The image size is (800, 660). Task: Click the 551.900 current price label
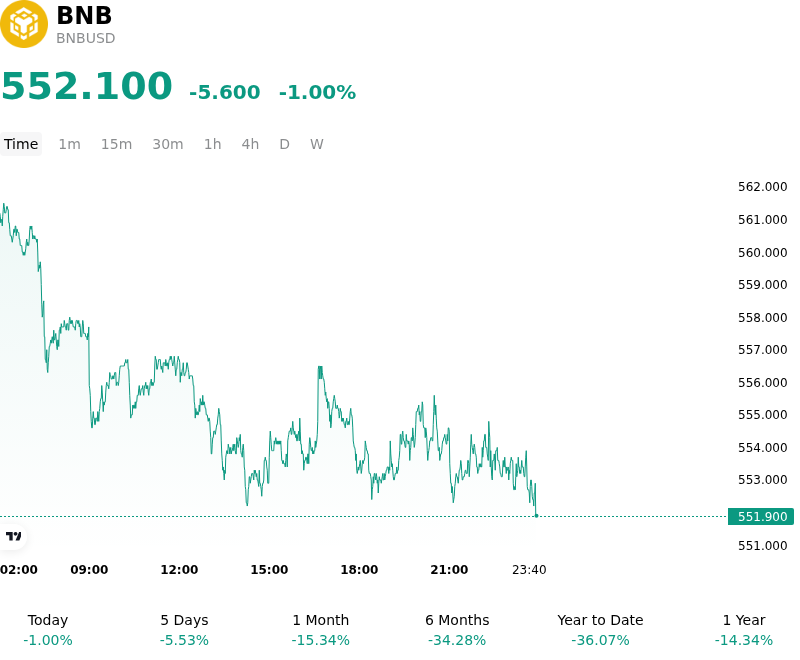[761, 516]
